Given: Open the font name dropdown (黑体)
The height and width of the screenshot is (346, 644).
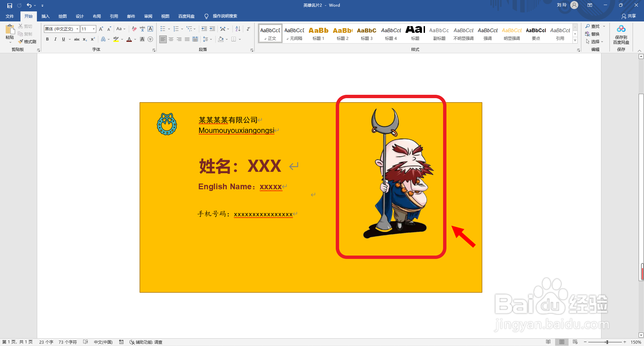Looking at the screenshot, I should click(77, 29).
